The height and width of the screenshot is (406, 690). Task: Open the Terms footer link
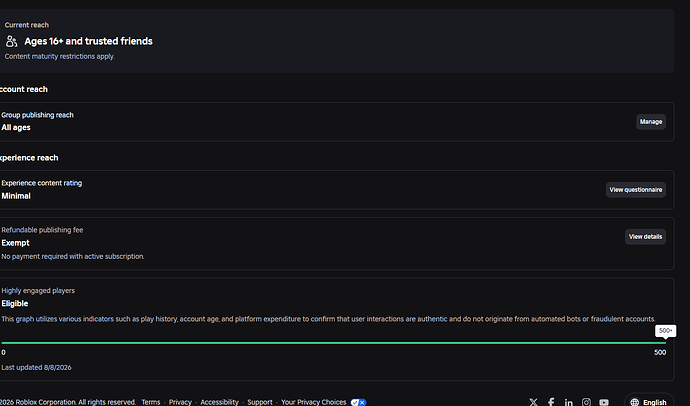click(x=151, y=402)
